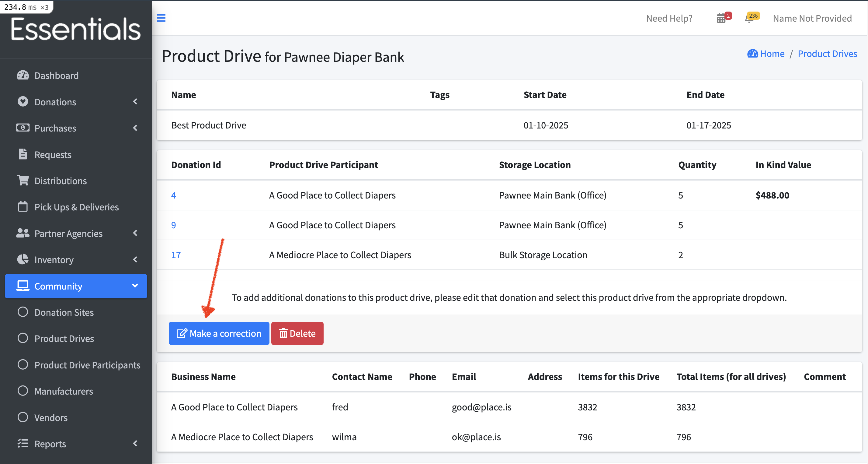The image size is (868, 464).
Task: Expand the Donations chevron
Action: click(x=135, y=101)
